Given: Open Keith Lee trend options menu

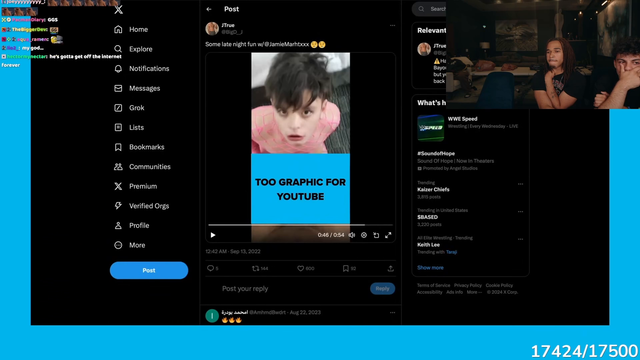Looking at the screenshot, I should 520,239.
